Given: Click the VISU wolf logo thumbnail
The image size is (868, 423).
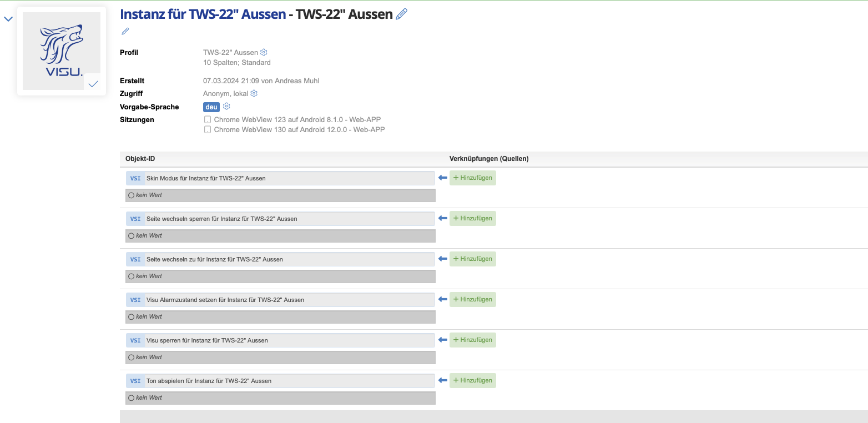Looking at the screenshot, I should [x=61, y=50].
